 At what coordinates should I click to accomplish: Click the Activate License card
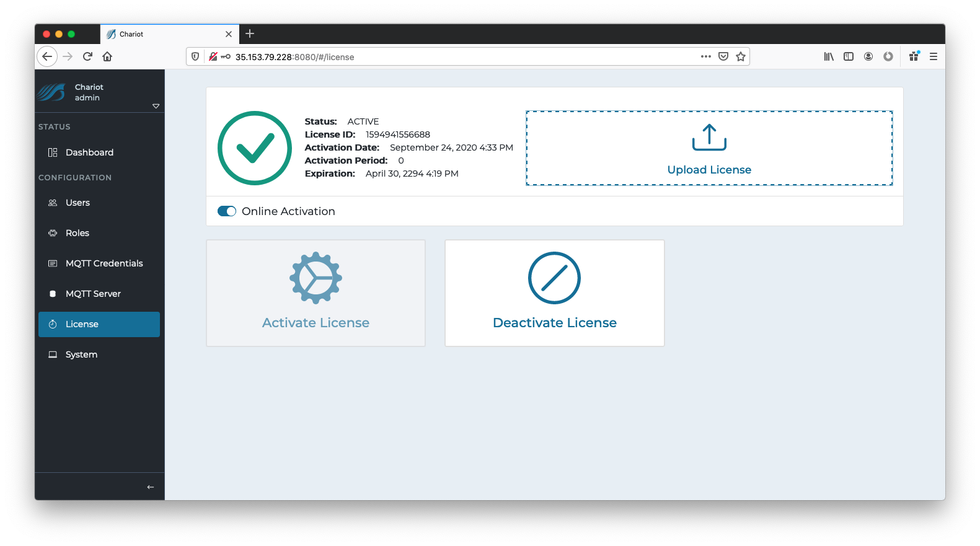coord(316,293)
